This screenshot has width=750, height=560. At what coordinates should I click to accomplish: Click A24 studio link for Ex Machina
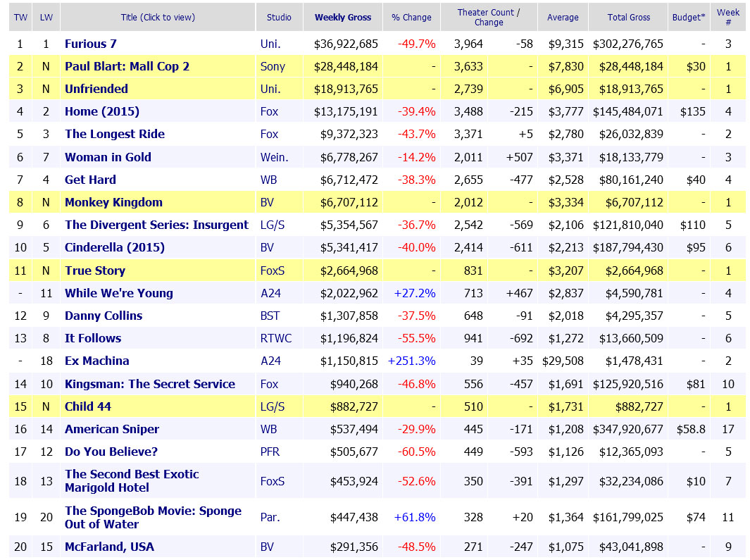point(270,361)
